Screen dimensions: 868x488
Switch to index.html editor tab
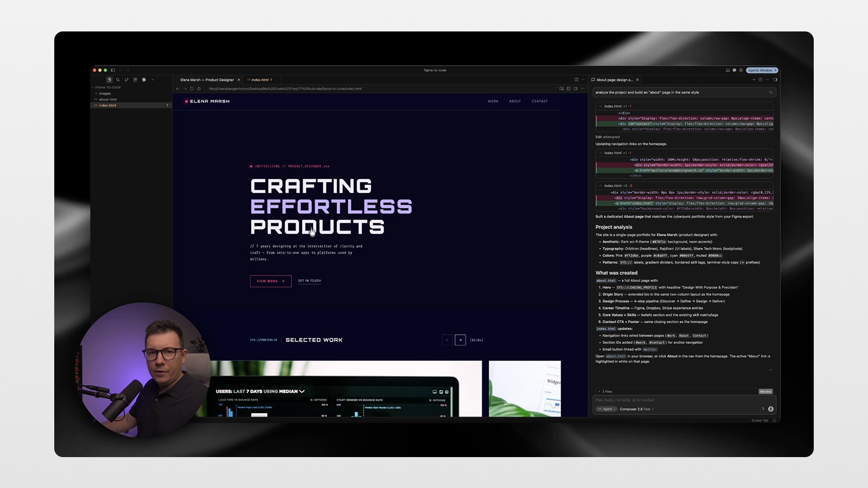(259, 80)
